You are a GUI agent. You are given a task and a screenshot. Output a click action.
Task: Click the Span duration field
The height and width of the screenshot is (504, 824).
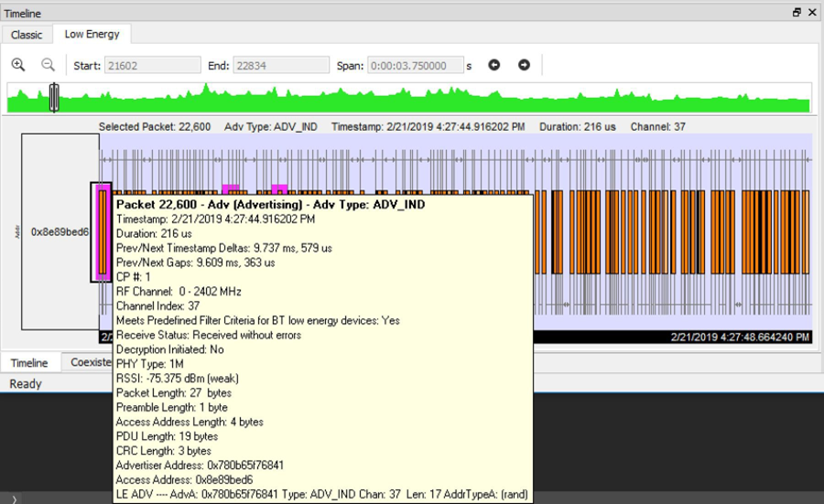pyautogui.click(x=416, y=66)
